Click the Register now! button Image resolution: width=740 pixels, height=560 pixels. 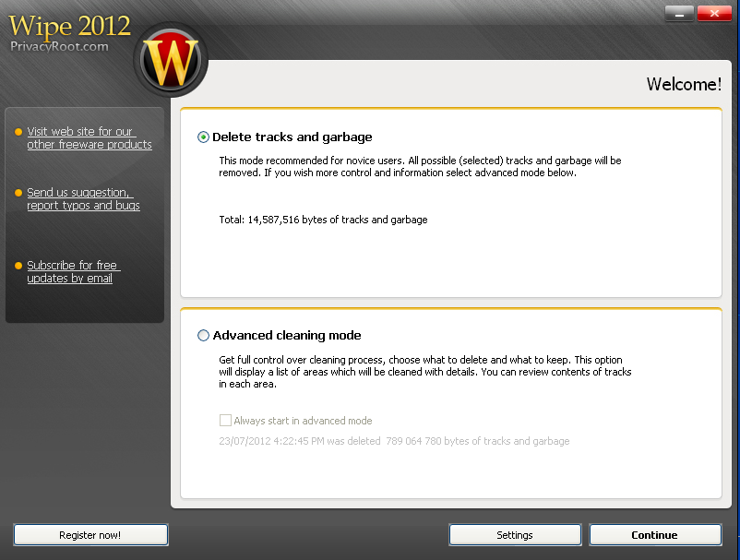(x=90, y=535)
